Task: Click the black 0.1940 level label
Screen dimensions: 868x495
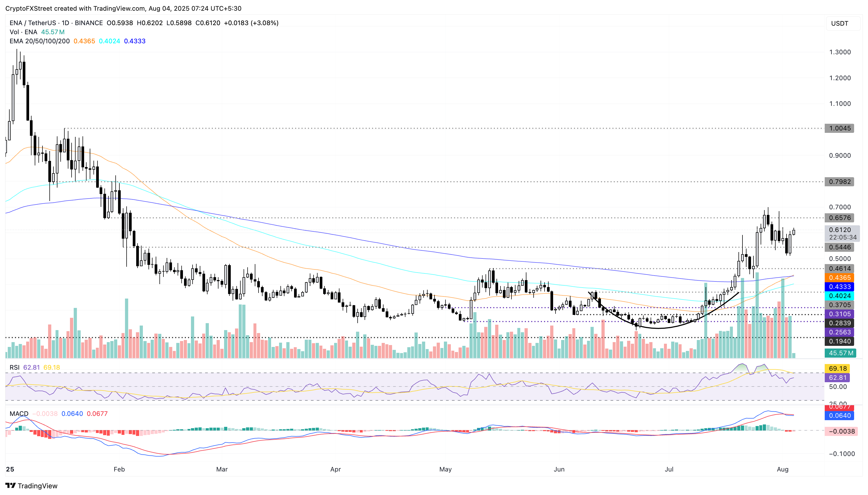Action: (x=839, y=341)
